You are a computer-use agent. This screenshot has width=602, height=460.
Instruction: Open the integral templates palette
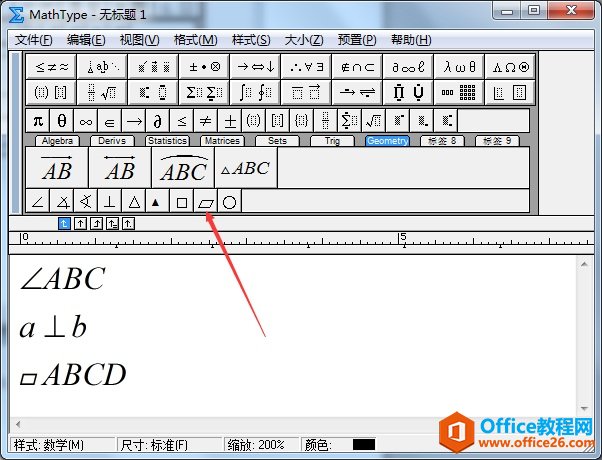(255, 92)
